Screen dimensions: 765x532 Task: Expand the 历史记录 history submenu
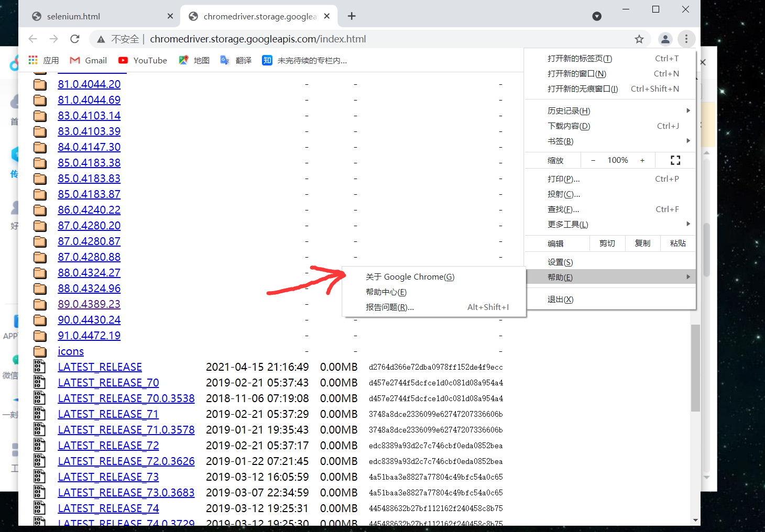[x=568, y=110]
